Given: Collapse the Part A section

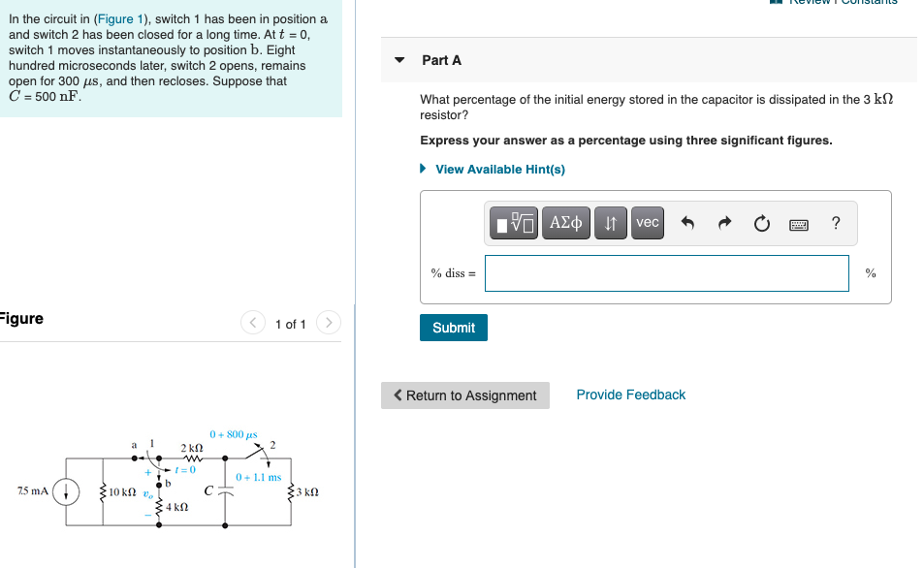Looking at the screenshot, I should [x=398, y=59].
